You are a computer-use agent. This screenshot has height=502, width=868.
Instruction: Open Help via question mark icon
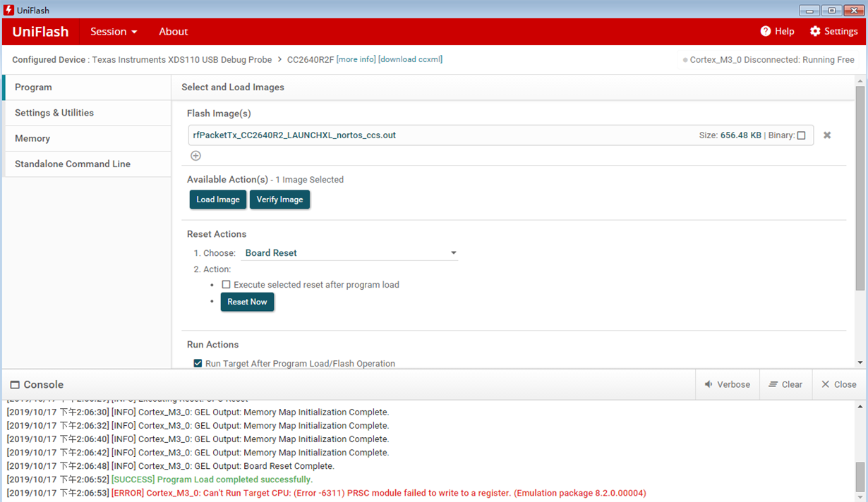coord(766,32)
